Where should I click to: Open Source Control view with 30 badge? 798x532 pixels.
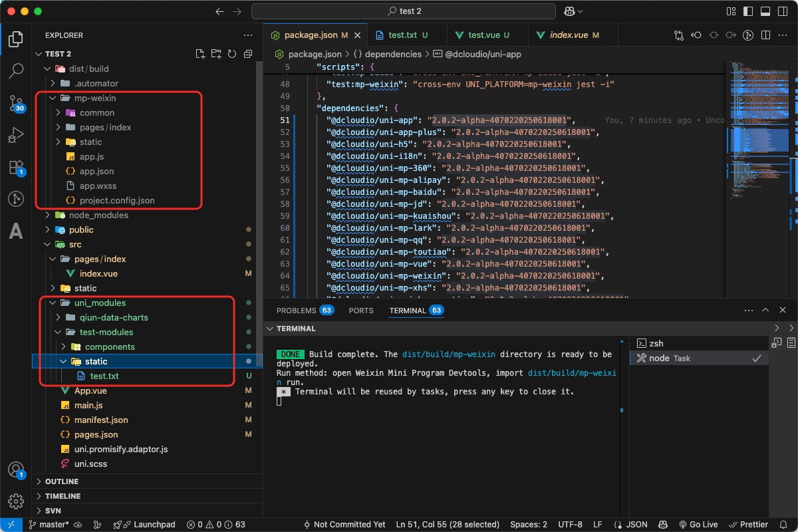[16, 102]
